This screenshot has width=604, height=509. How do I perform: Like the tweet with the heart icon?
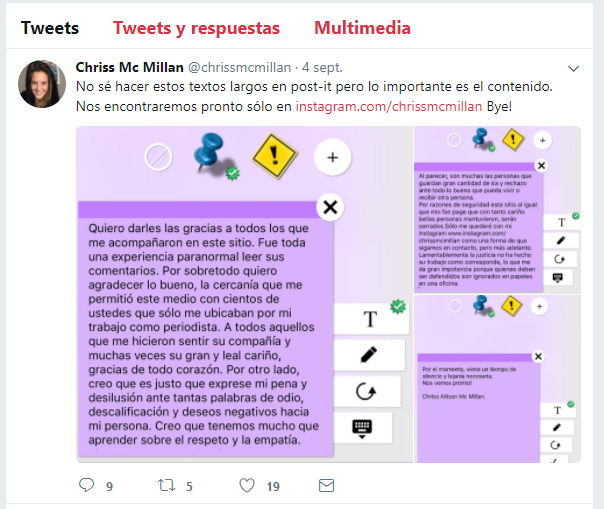[x=247, y=485]
